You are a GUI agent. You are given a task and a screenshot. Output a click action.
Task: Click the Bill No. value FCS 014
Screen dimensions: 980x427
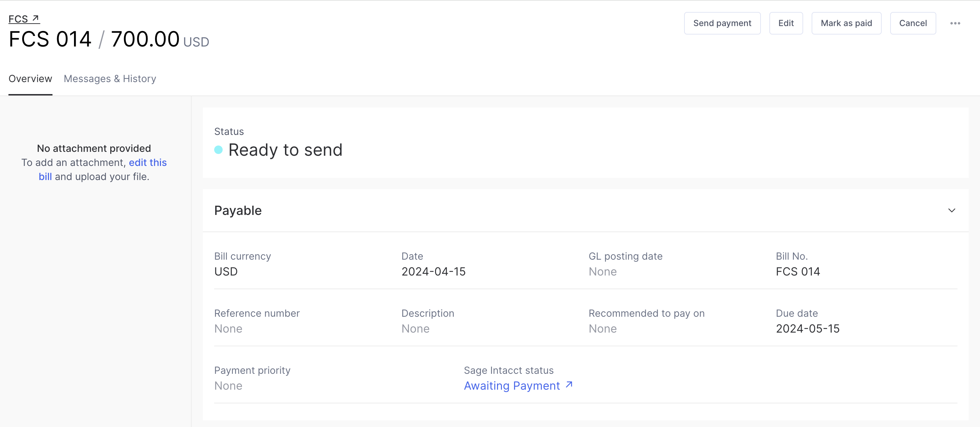coord(798,271)
